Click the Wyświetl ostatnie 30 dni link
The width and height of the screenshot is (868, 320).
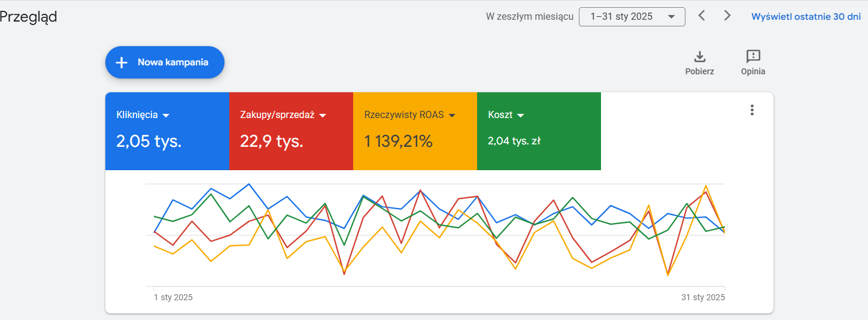pyautogui.click(x=806, y=17)
